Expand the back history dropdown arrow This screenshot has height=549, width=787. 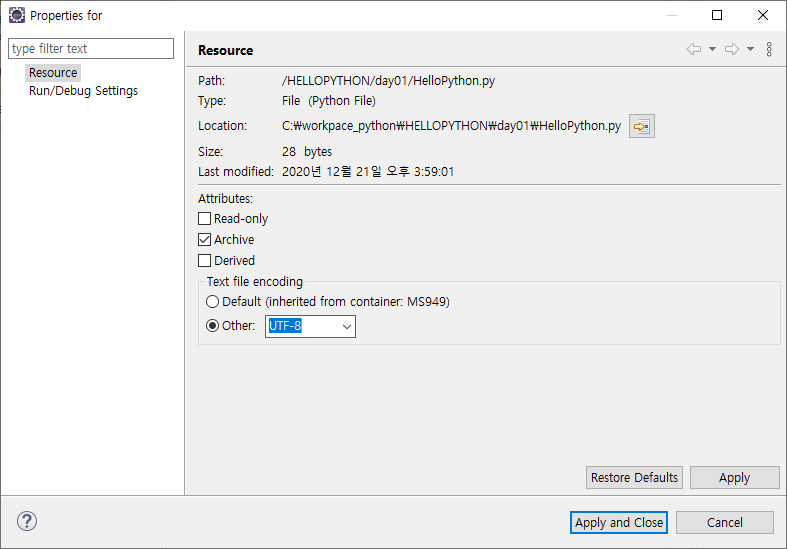point(712,49)
